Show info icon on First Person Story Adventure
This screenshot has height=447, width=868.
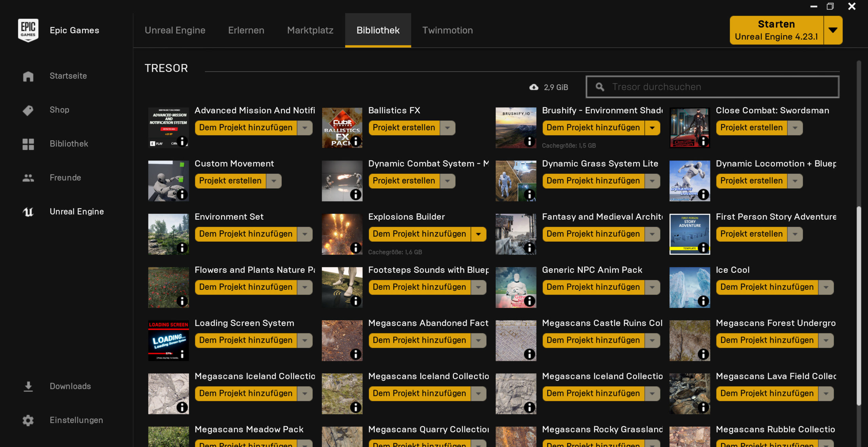point(703,248)
